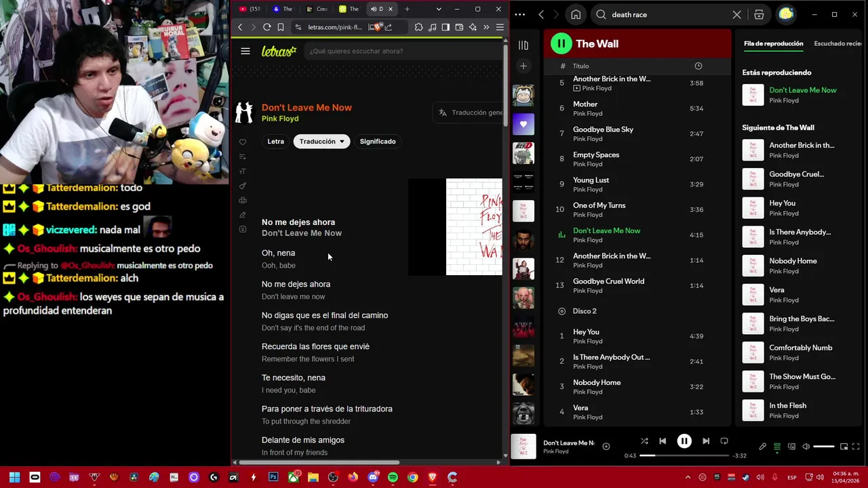Open Spotify browse icon next to search

pyautogui.click(x=759, y=14)
